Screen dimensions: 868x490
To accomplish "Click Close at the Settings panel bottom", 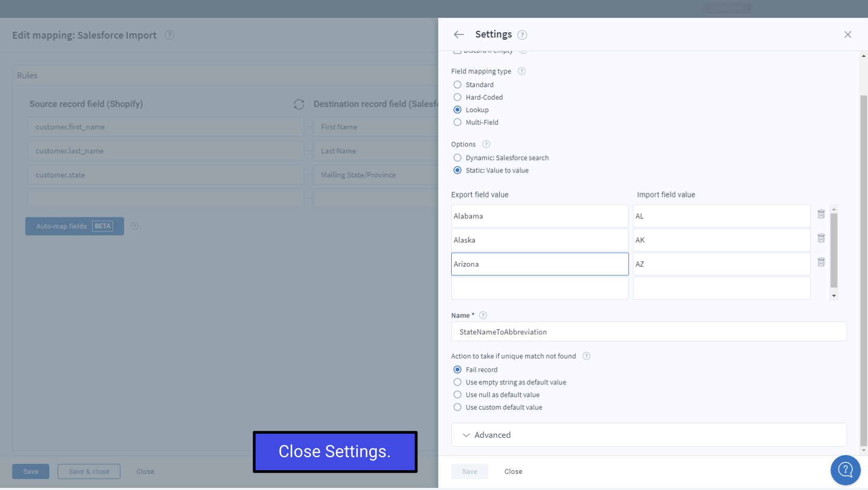I will 513,471.
